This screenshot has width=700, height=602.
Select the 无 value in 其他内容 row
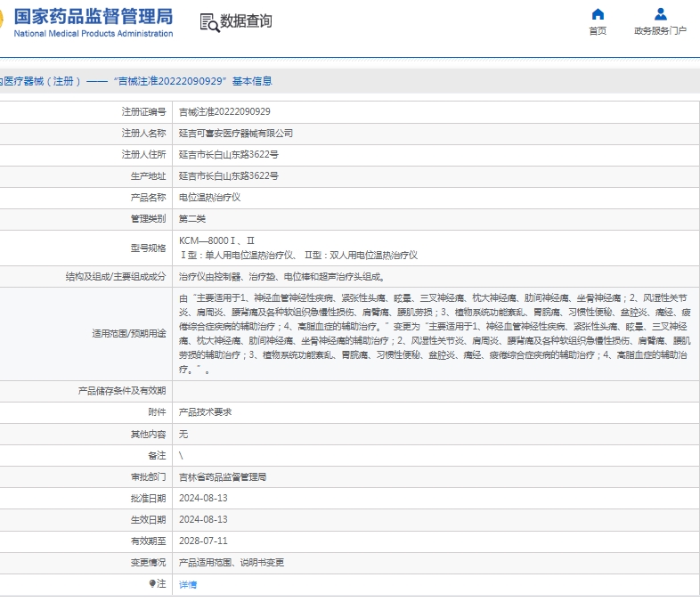183,435
